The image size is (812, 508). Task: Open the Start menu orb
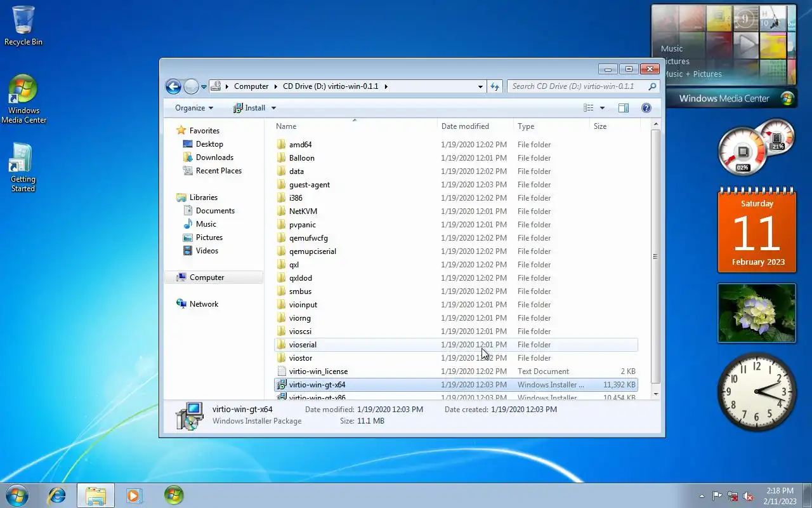tap(16, 495)
